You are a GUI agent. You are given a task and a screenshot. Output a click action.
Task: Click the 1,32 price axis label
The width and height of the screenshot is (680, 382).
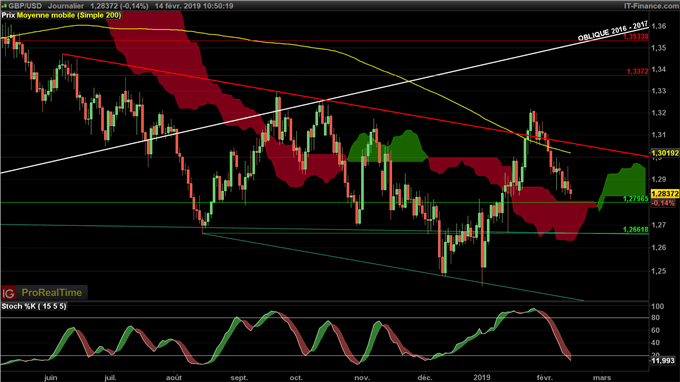pos(659,113)
